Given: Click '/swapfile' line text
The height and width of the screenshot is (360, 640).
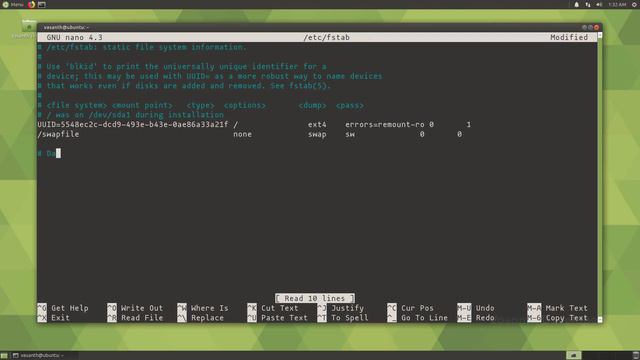Looking at the screenshot, I should click(x=58, y=134).
